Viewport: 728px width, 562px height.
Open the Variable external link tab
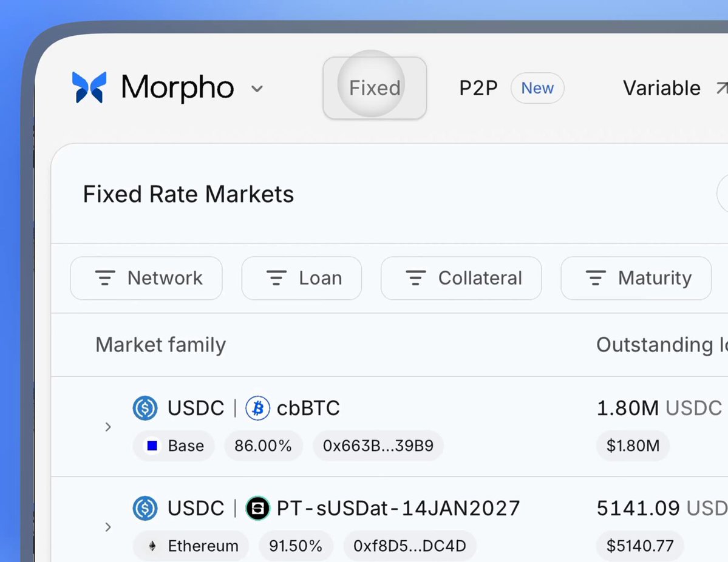coord(674,88)
